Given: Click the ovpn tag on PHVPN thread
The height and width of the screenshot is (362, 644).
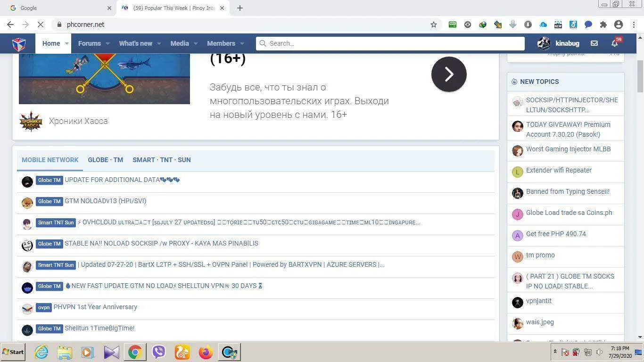Looking at the screenshot, I should coord(44,307).
